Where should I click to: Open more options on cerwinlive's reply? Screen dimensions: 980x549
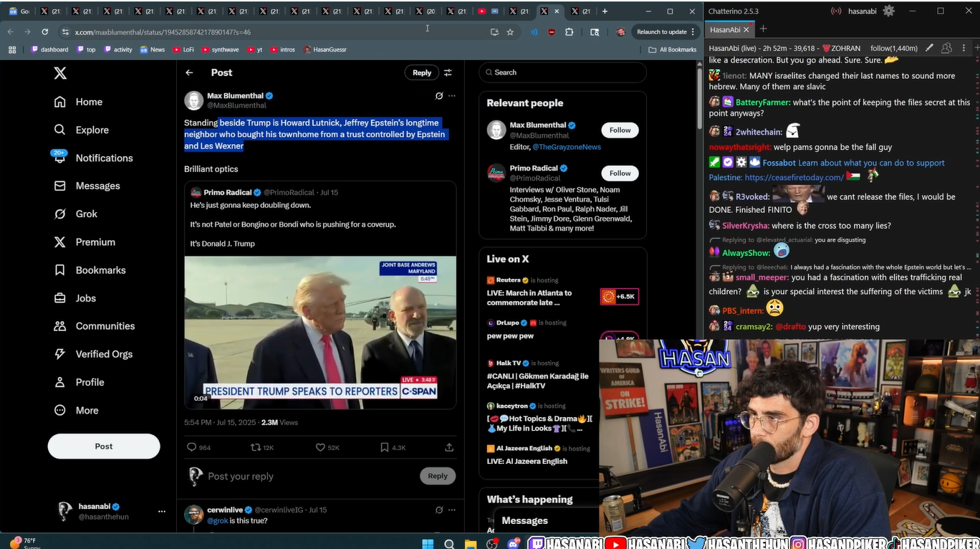(451, 510)
